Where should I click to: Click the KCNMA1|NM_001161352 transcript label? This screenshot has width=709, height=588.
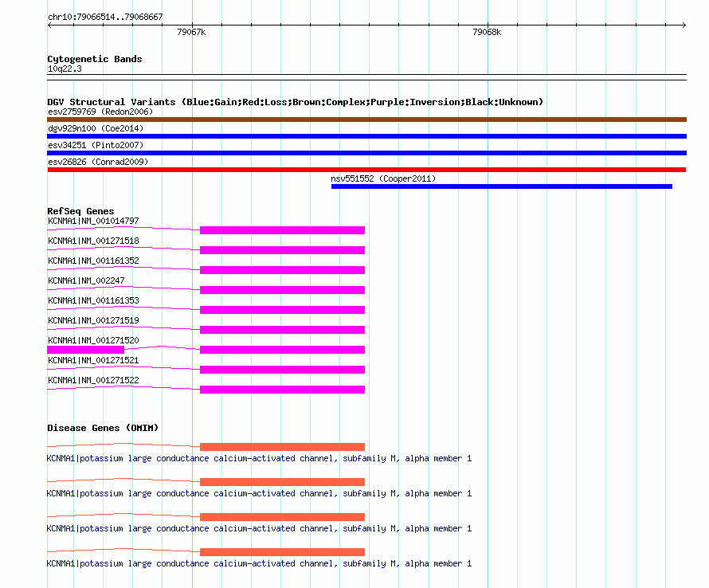click(93, 261)
